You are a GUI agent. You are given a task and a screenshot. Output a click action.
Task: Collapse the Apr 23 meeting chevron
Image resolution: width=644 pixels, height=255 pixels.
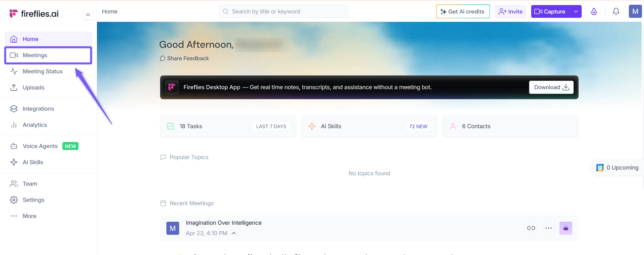point(234,233)
